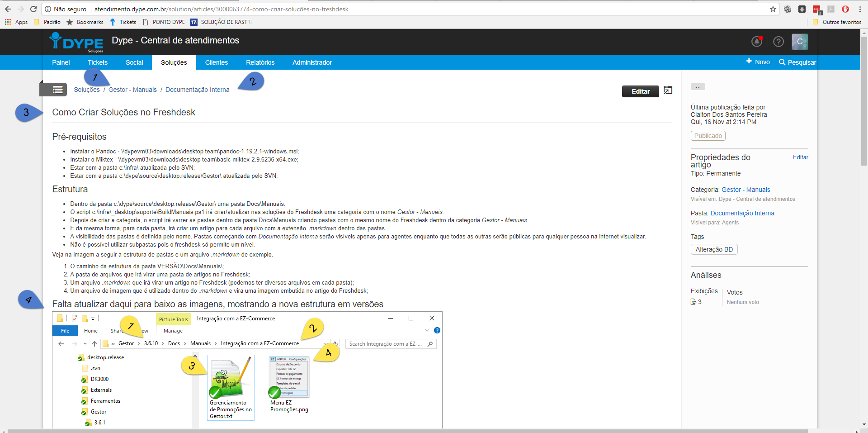Open the Soluções tab
The width and height of the screenshot is (868, 433).
coord(174,62)
